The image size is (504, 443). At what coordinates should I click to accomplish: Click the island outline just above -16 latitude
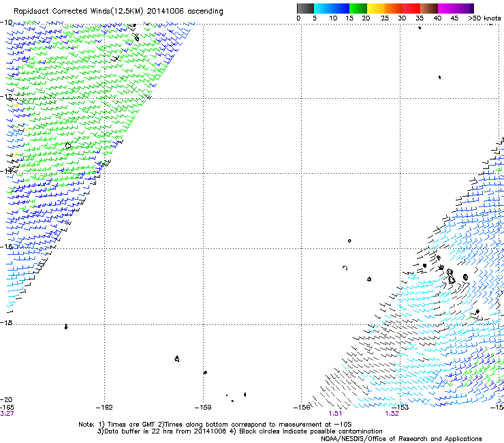[x=349, y=241]
